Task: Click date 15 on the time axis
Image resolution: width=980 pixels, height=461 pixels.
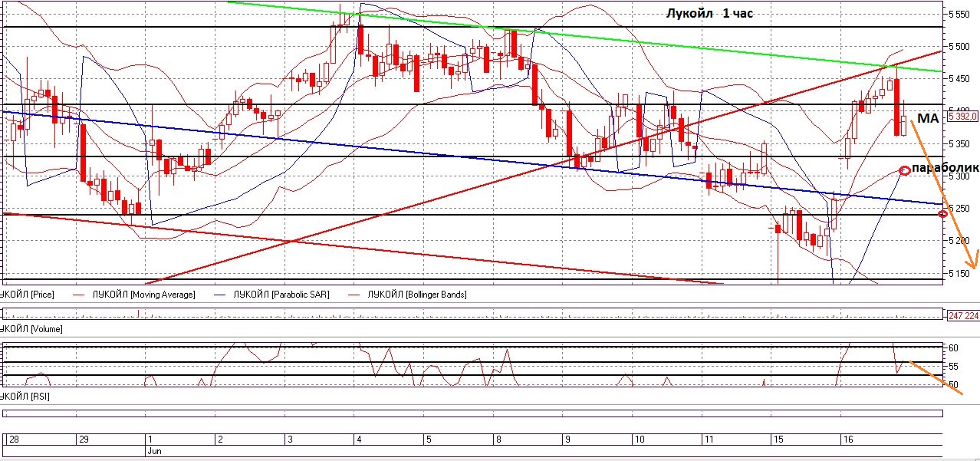Action: point(778,440)
